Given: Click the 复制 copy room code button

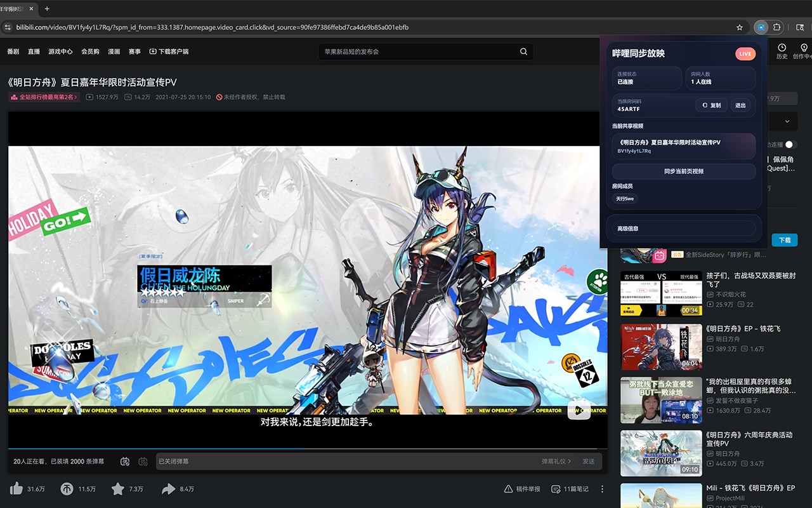Looking at the screenshot, I should tap(711, 105).
